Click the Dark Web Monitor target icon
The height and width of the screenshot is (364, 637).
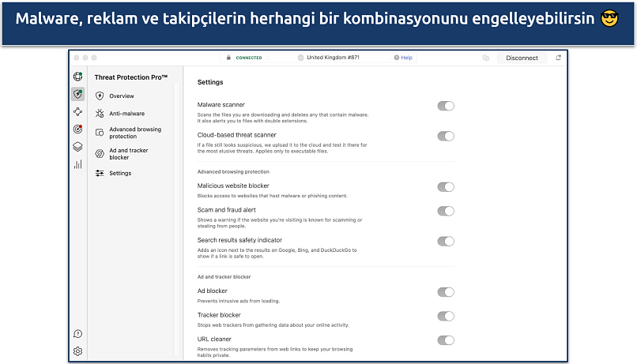pyautogui.click(x=77, y=129)
